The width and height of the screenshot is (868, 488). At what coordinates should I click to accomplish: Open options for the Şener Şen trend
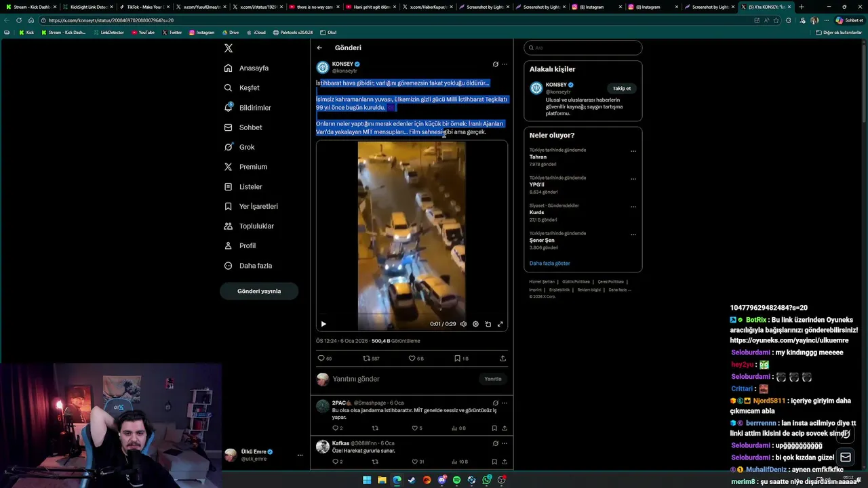[633, 235]
